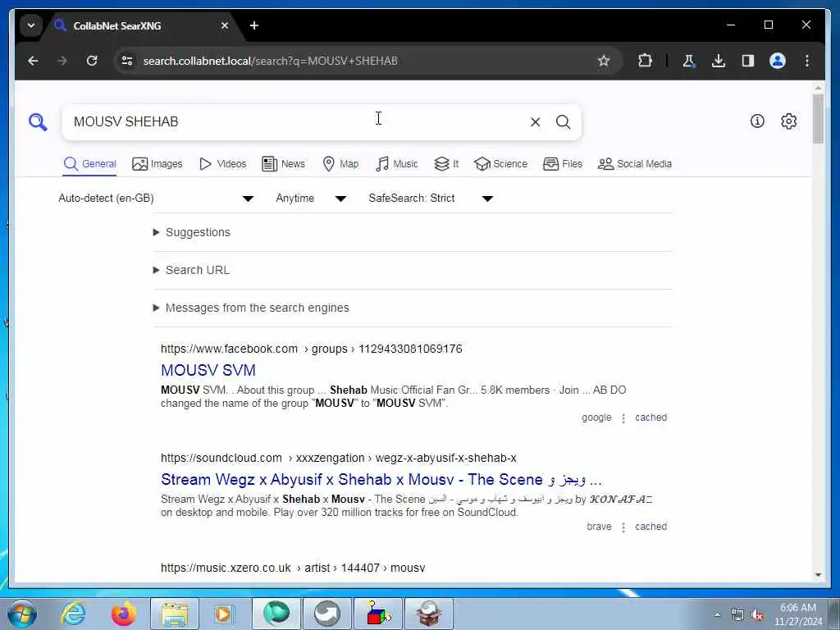This screenshot has height=630, width=840.
Task: Switch to the News category tab
Action: click(283, 164)
